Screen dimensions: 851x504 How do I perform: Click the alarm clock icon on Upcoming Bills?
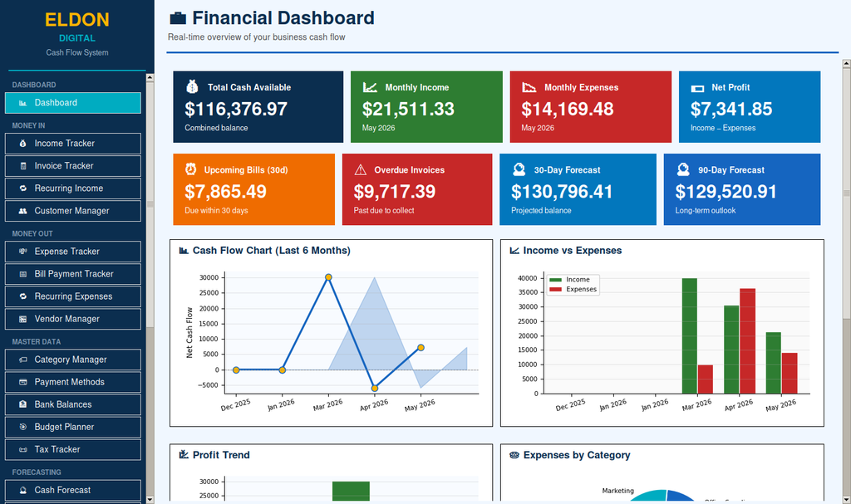click(190, 169)
